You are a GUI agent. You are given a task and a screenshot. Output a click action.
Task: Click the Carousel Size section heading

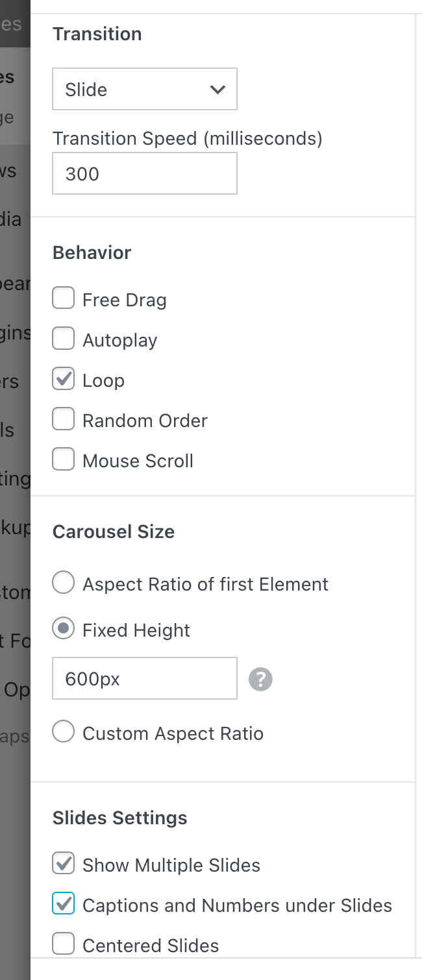[113, 532]
